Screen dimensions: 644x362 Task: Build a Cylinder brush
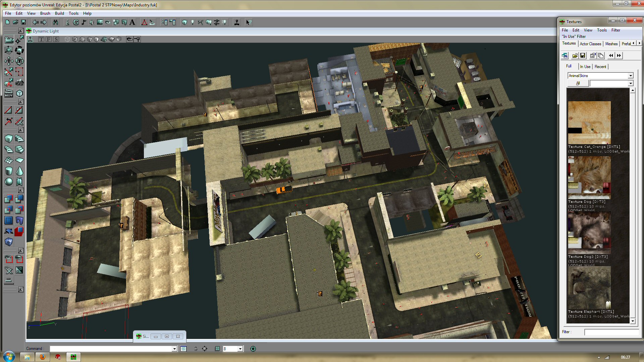pos(9,171)
